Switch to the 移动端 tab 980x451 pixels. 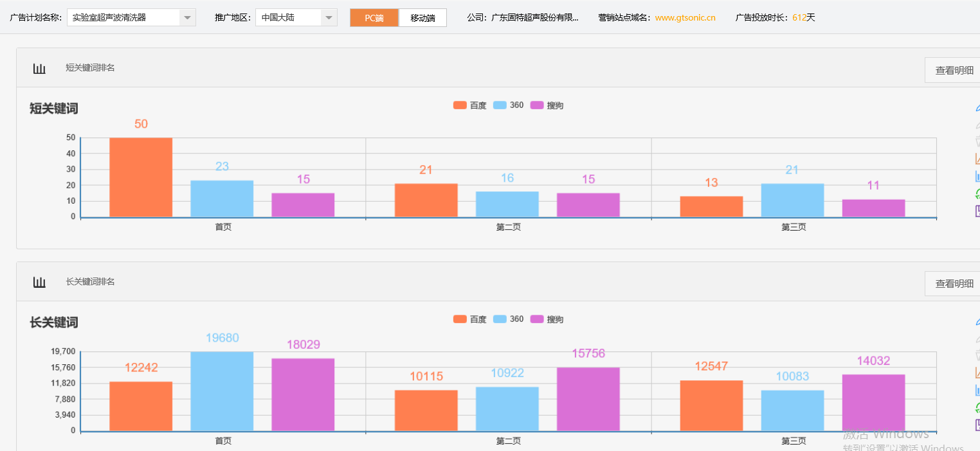[422, 17]
